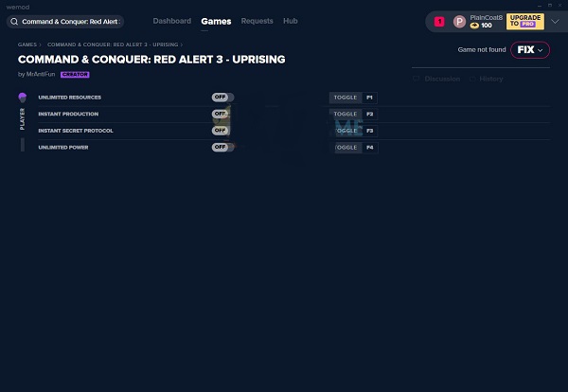Open the red notification badge

[x=439, y=22]
